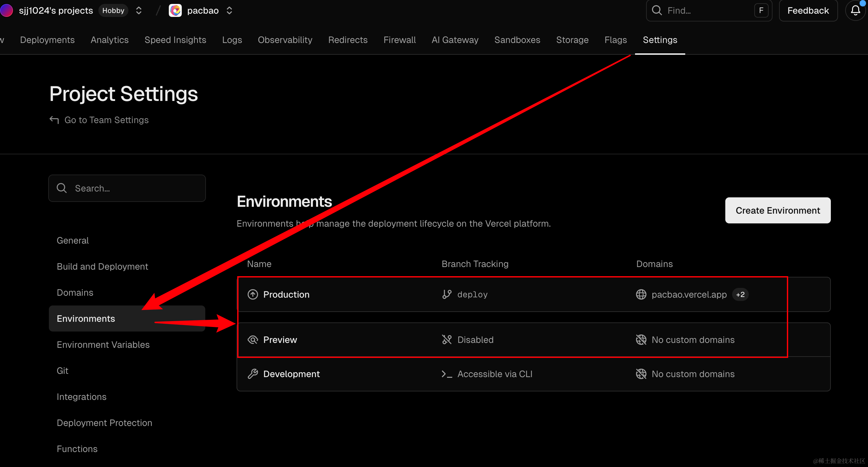Click the deploy git branch icon
Image resolution: width=868 pixels, height=467 pixels.
(447, 294)
